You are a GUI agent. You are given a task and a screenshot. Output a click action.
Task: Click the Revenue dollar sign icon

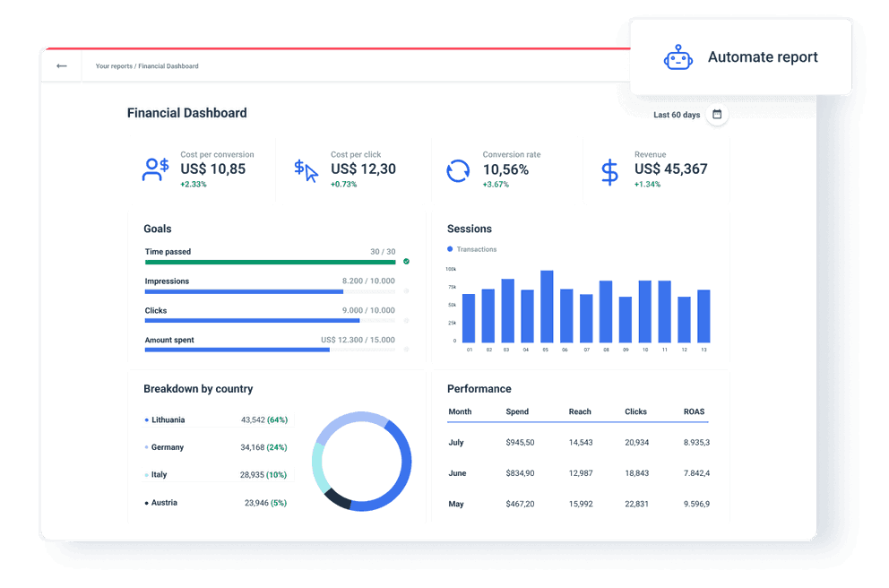pyautogui.click(x=608, y=169)
